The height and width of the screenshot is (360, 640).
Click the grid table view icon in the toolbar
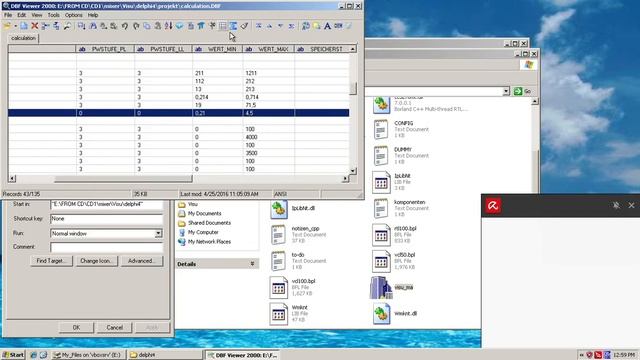pyautogui.click(x=222, y=26)
